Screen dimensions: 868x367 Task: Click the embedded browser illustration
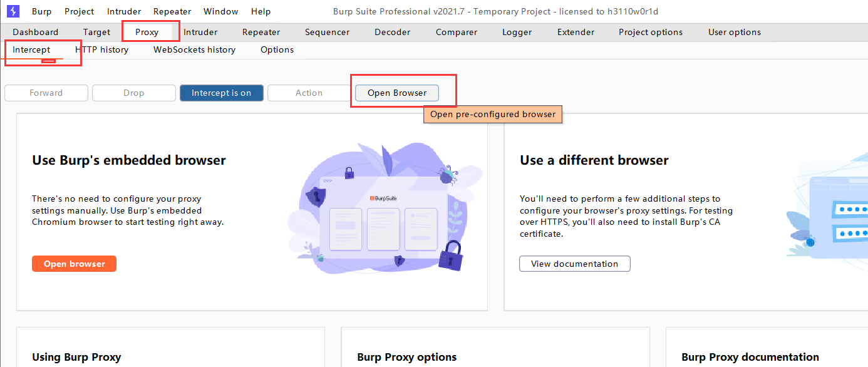385,210
